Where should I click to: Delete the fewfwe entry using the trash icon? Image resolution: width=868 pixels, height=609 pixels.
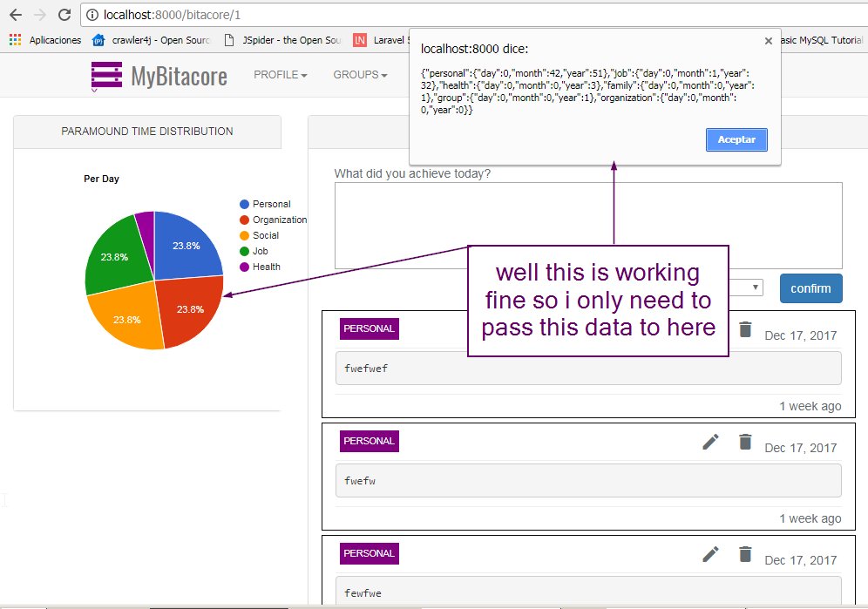click(745, 554)
